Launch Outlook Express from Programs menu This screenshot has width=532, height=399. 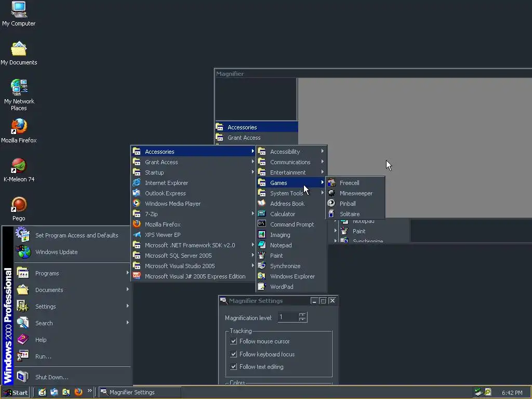(x=193, y=193)
